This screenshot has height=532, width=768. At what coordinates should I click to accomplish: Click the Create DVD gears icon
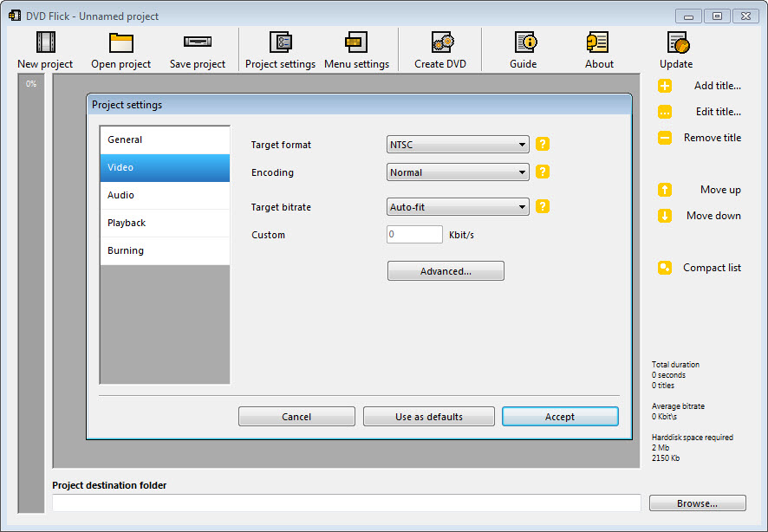443,42
